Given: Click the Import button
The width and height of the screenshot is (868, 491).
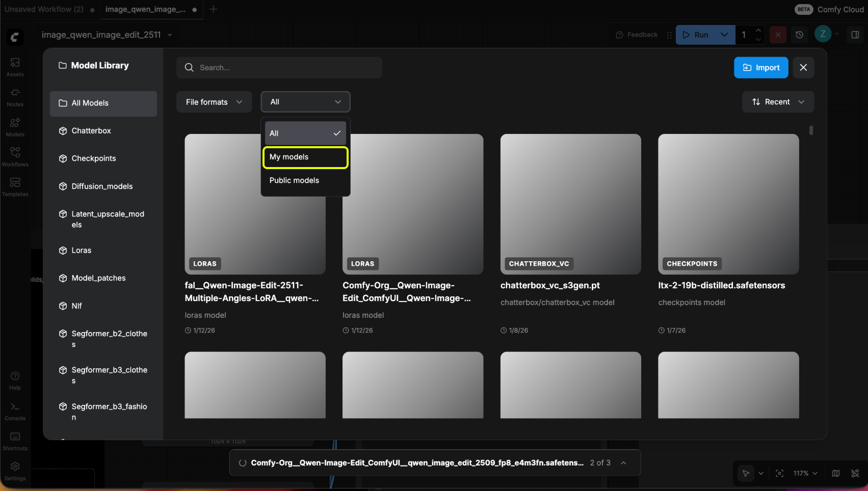Looking at the screenshot, I should 761,68.
